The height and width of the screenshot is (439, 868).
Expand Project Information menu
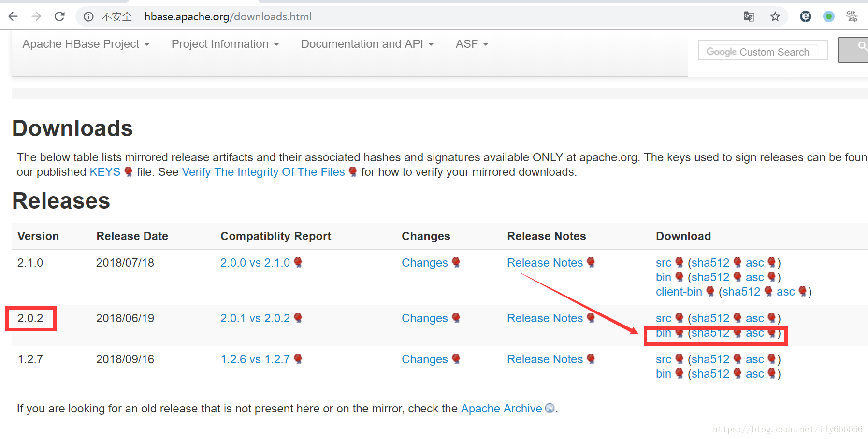click(x=226, y=44)
